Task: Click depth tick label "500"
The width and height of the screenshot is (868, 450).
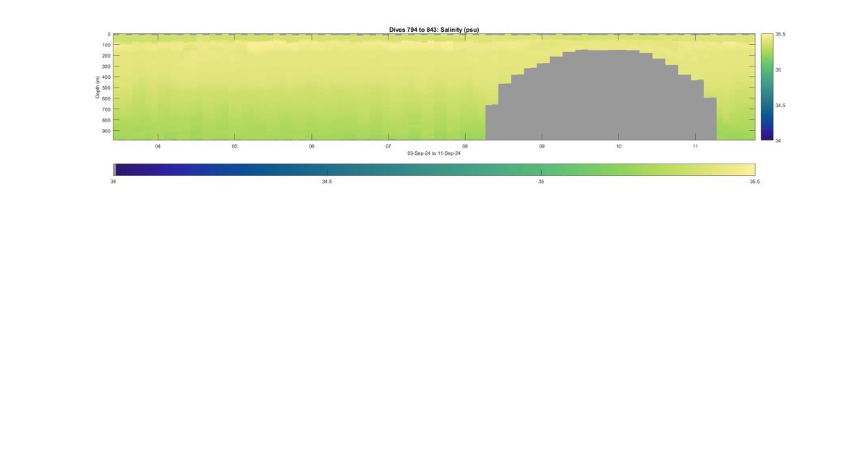Action: coord(106,88)
